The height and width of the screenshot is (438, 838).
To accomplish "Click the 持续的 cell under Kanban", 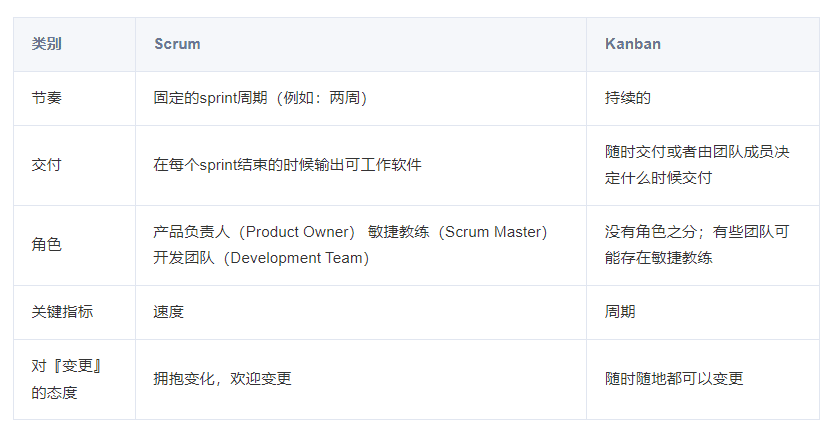I will pos(628,98).
